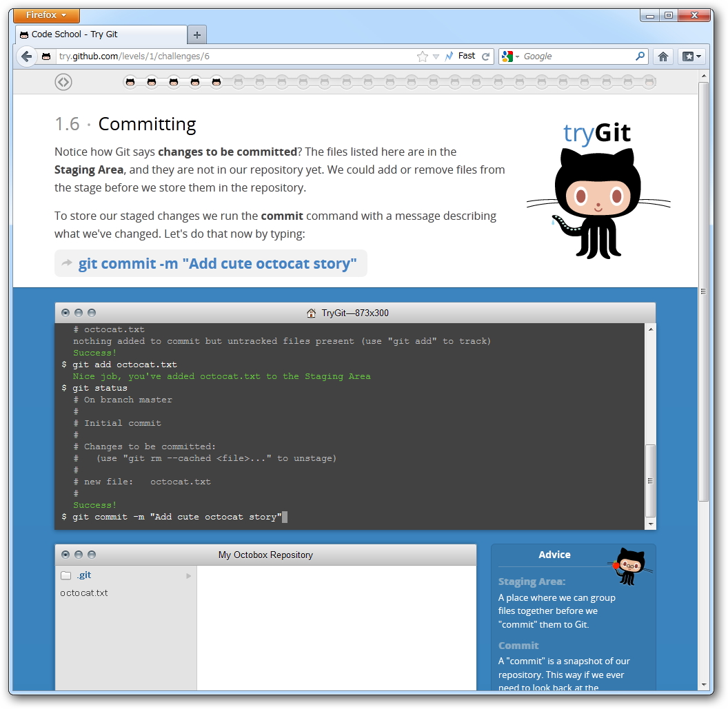
Task: Click the Fast button in address bar
Action: point(464,56)
